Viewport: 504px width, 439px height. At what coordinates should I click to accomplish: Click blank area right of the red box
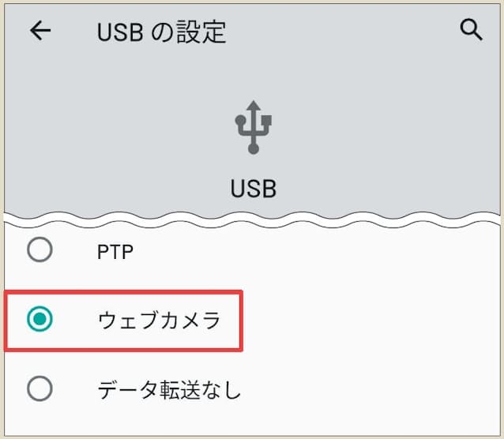pos(371,321)
